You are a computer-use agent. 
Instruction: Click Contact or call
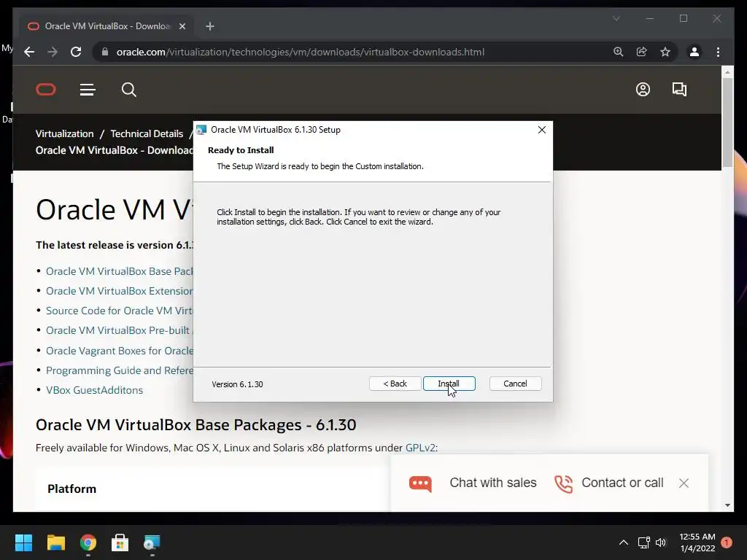click(x=622, y=483)
